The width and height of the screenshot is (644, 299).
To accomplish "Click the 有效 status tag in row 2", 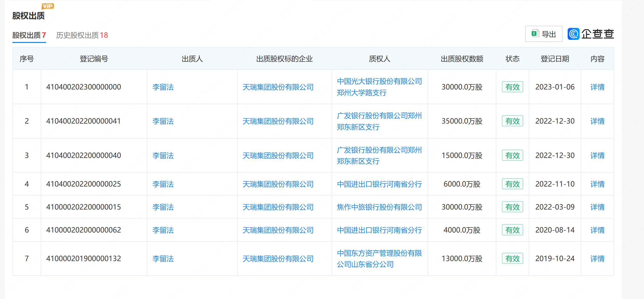I will click(x=512, y=121).
